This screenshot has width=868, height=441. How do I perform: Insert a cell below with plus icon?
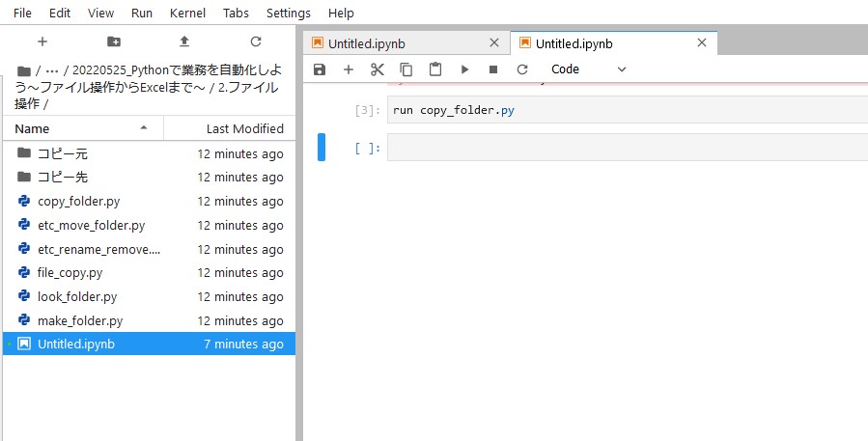[x=349, y=69]
